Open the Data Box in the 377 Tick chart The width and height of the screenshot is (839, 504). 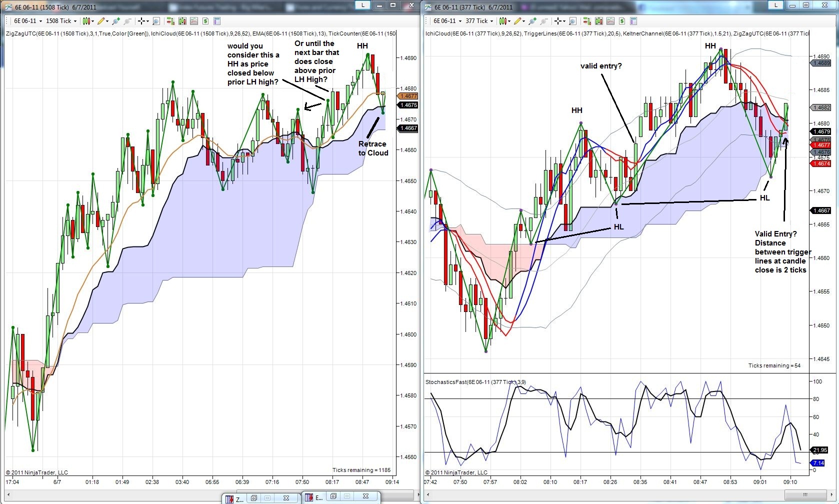click(x=572, y=21)
